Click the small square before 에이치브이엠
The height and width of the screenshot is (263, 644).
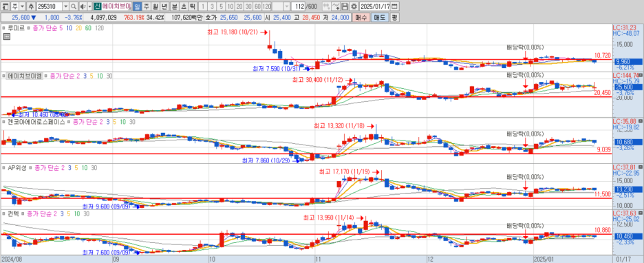pyautogui.click(x=3, y=76)
